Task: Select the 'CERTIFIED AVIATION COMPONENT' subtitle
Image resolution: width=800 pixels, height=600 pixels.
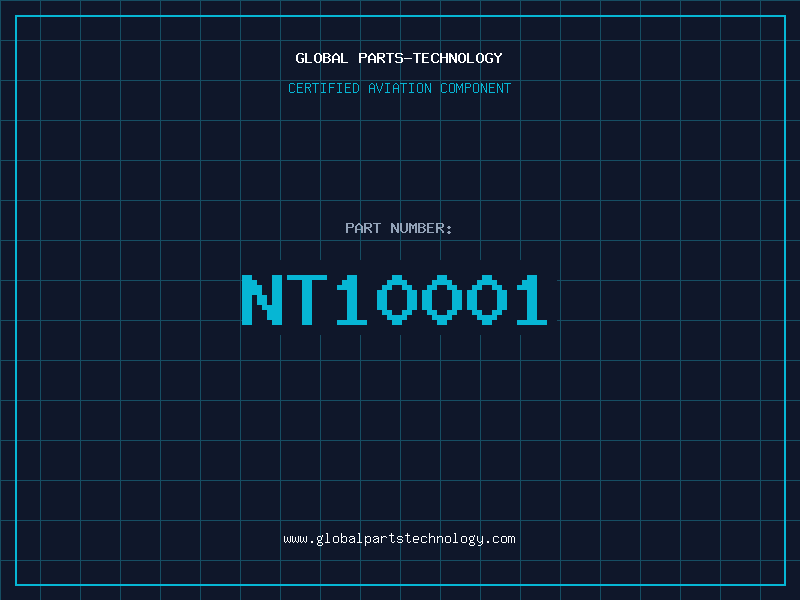Action: [399, 88]
